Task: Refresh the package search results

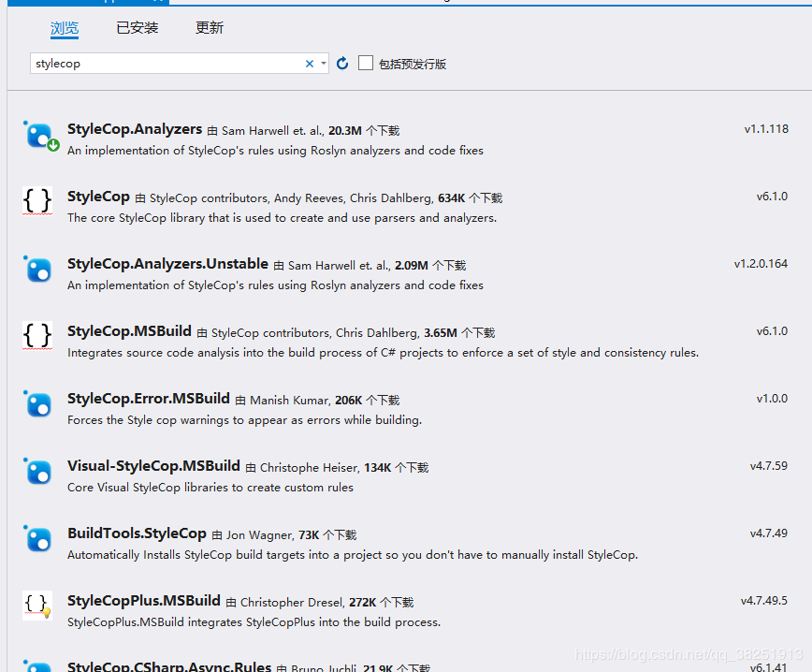Action: pos(342,64)
